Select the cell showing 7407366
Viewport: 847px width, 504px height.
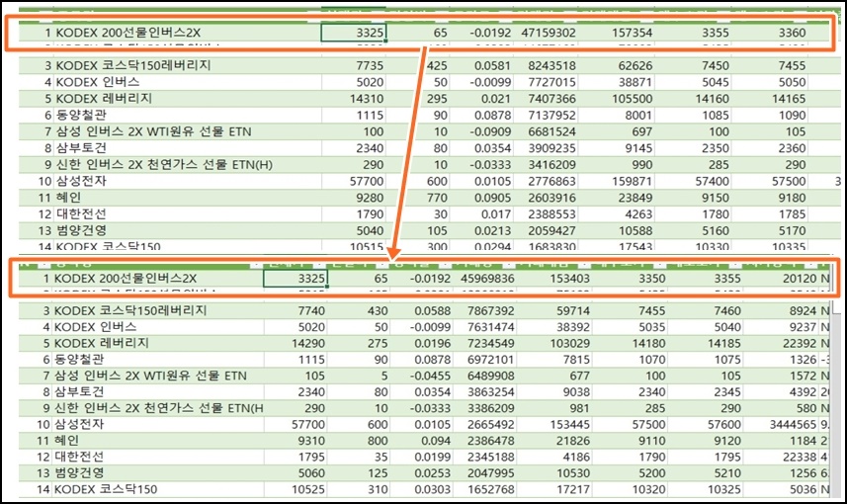click(545, 99)
